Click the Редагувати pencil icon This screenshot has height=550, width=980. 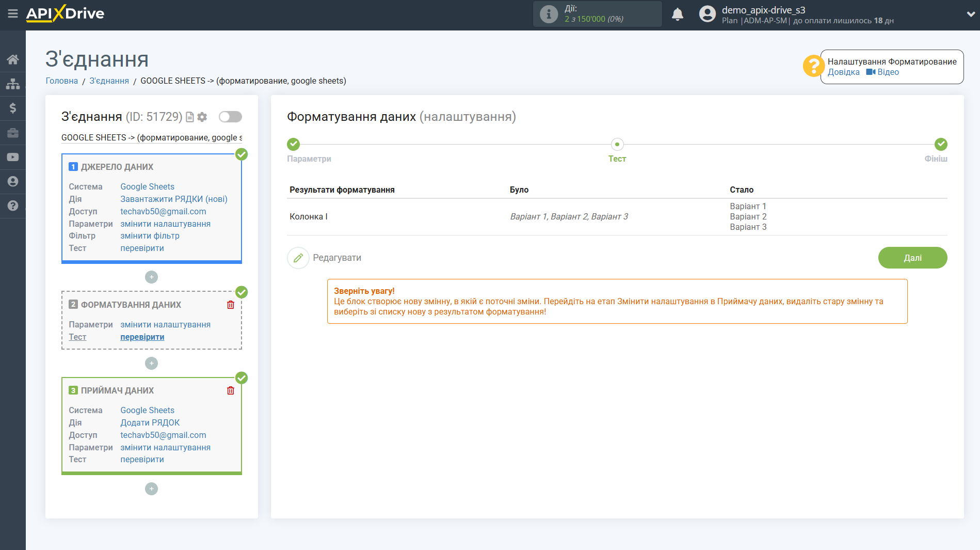pyautogui.click(x=298, y=258)
